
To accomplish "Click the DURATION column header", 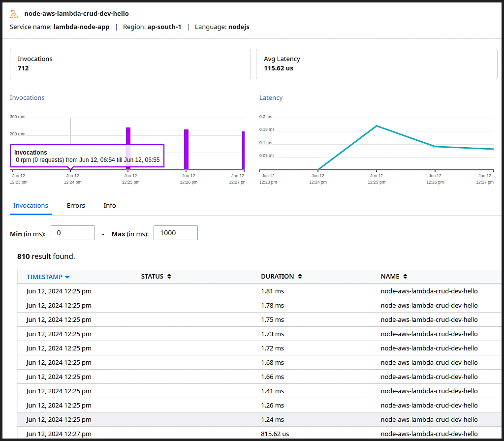I will [x=278, y=277].
